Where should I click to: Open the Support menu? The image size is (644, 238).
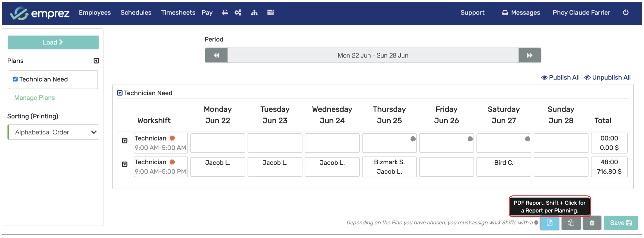pyautogui.click(x=472, y=12)
